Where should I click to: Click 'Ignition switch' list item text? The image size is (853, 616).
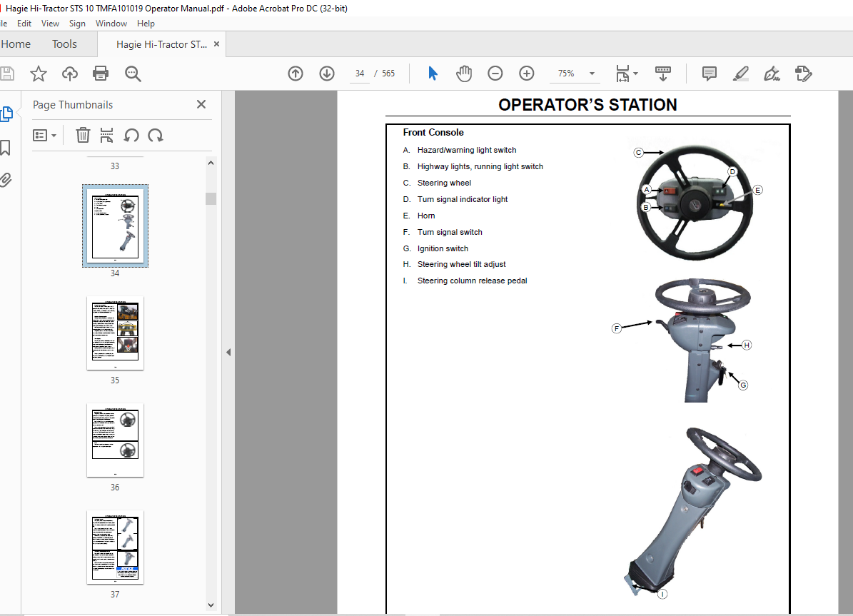pos(443,248)
